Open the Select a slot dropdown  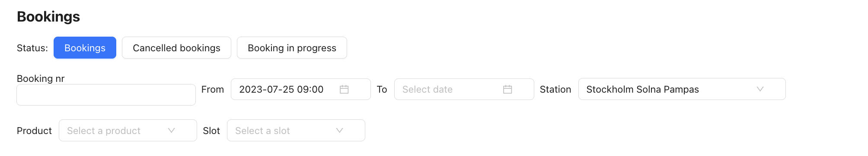click(296, 131)
